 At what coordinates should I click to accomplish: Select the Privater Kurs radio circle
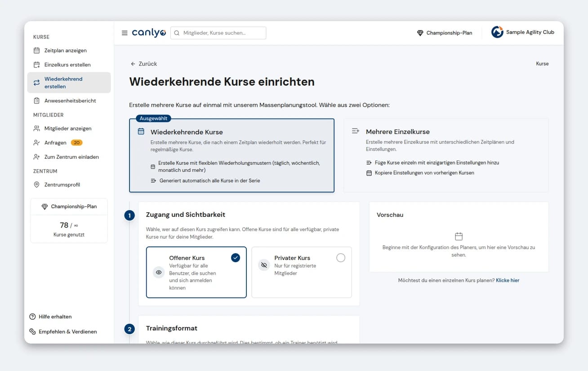click(341, 258)
